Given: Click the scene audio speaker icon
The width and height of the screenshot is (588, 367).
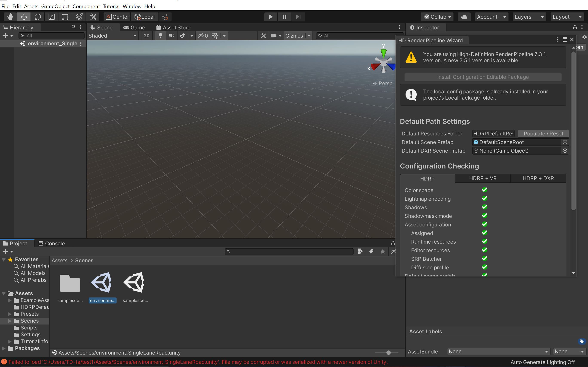Looking at the screenshot, I should 171,35.
